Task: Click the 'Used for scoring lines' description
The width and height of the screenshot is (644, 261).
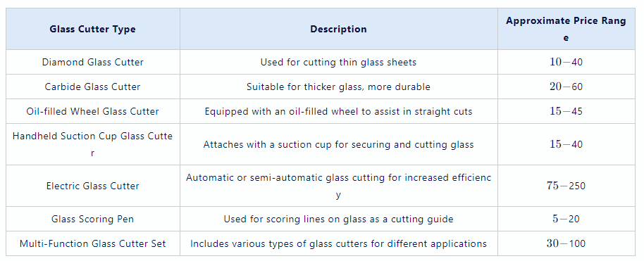Action: [338, 219]
